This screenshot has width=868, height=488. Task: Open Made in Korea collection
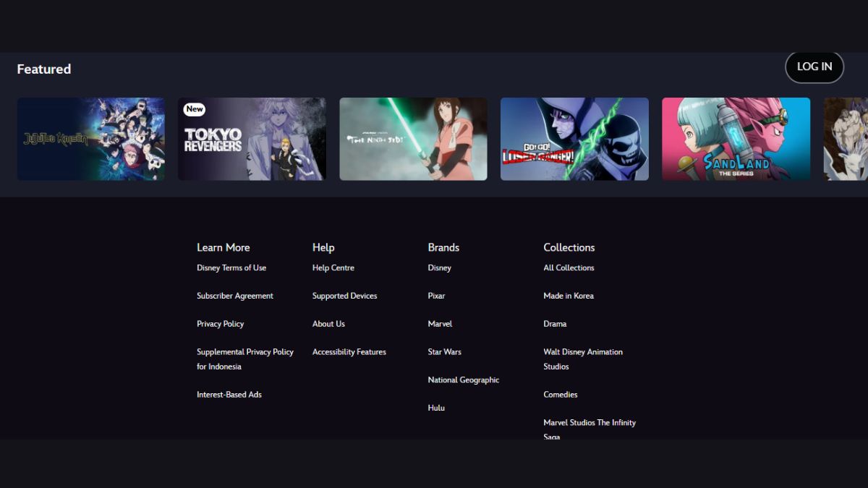(x=569, y=296)
